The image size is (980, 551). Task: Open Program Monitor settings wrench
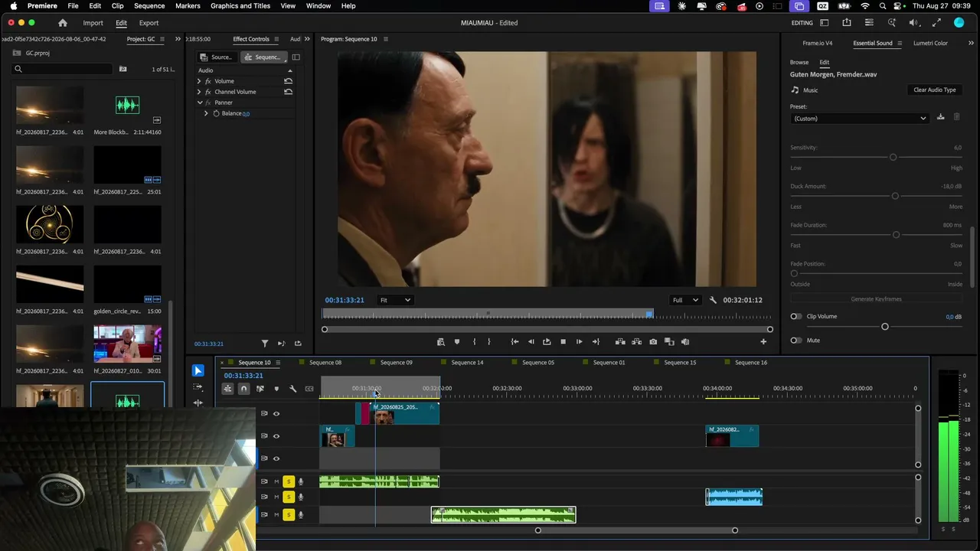click(x=713, y=300)
